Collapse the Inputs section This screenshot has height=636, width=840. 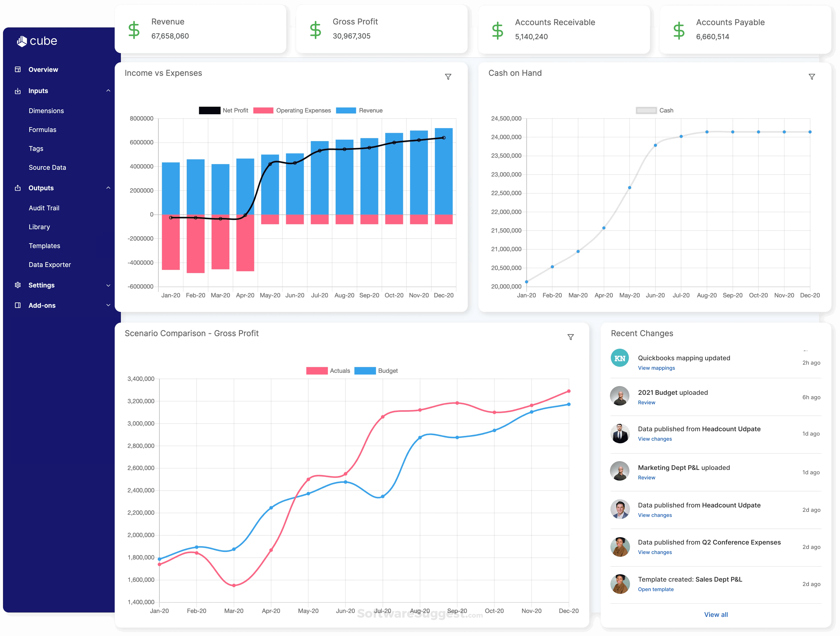pyautogui.click(x=108, y=91)
